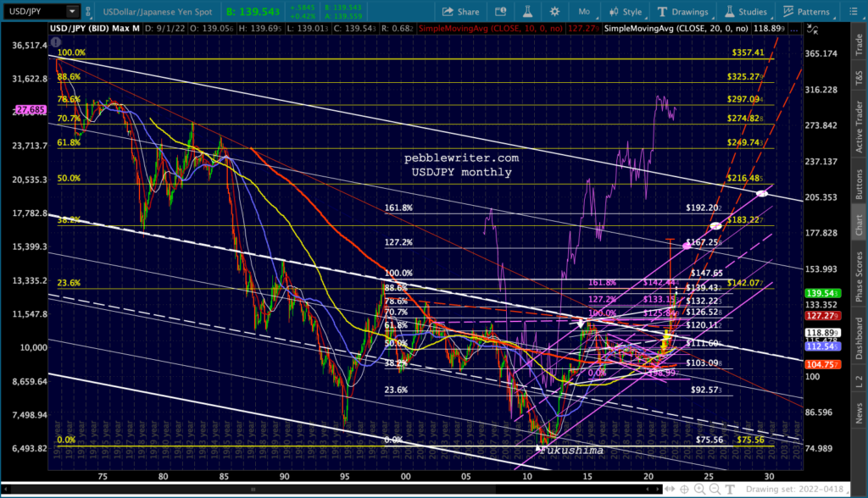Click the USDollar/Japanese Yen Spot description
The width and height of the screenshot is (868, 498).
tap(158, 12)
